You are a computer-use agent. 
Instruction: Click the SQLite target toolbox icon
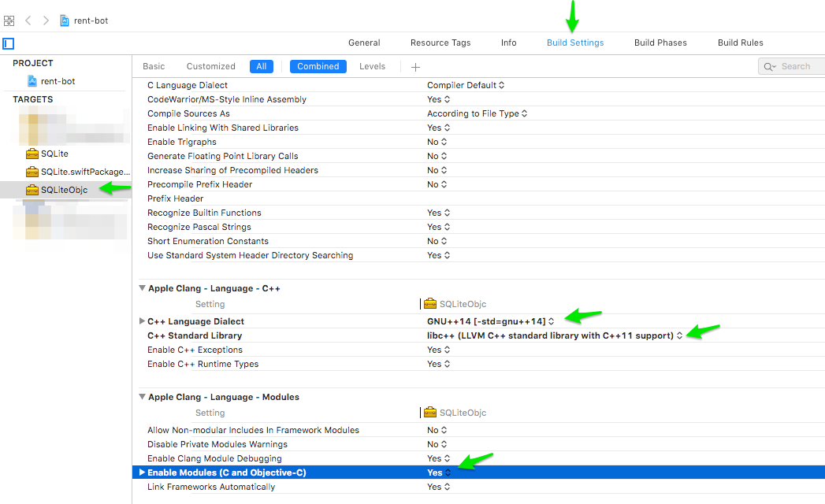point(32,154)
